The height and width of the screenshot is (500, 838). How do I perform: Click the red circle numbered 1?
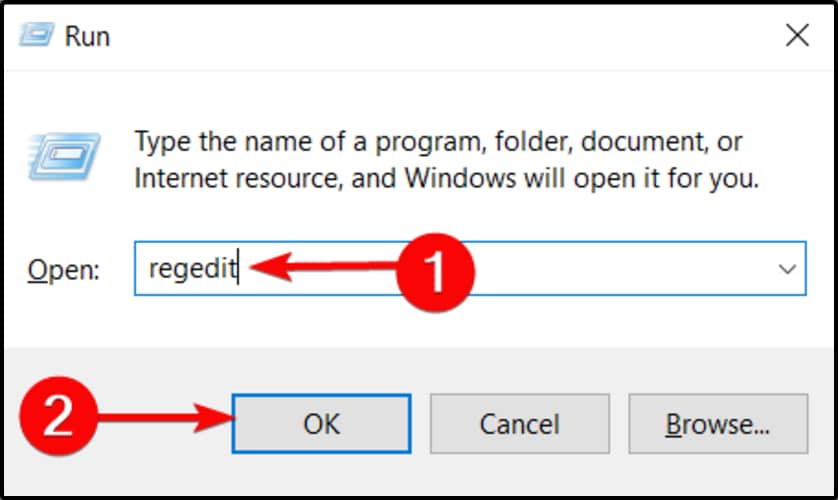click(x=433, y=269)
